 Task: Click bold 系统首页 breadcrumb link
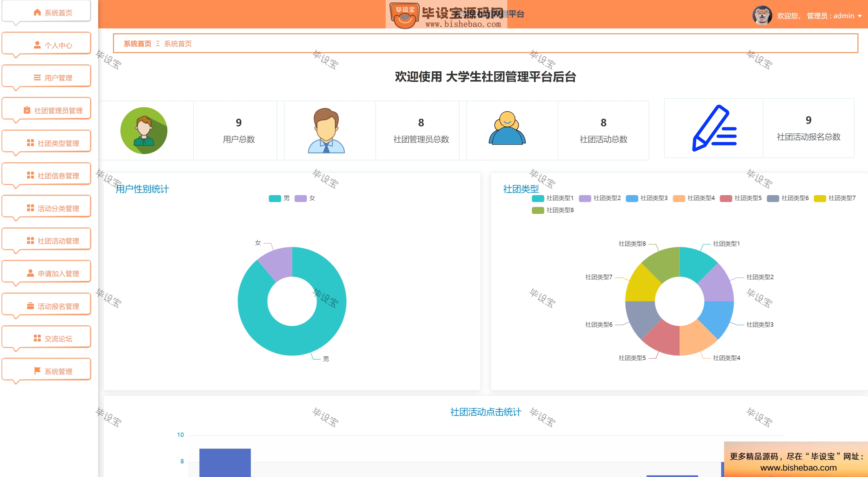[x=137, y=44]
